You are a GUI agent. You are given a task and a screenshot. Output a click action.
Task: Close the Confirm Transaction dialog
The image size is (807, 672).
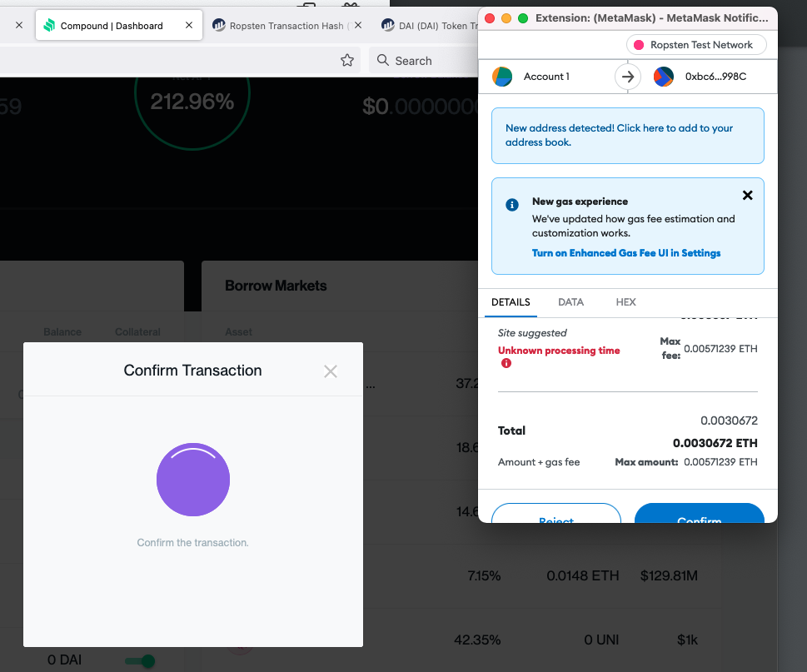331,371
